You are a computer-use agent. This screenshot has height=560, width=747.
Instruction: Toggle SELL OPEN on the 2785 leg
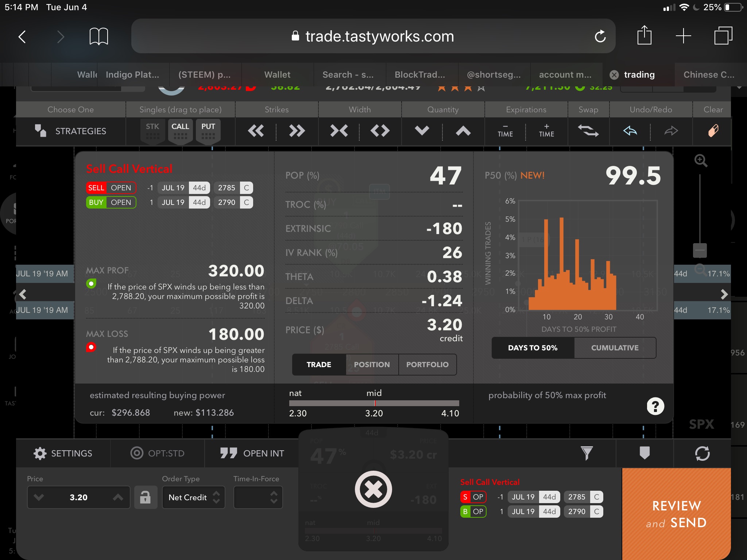[111, 188]
